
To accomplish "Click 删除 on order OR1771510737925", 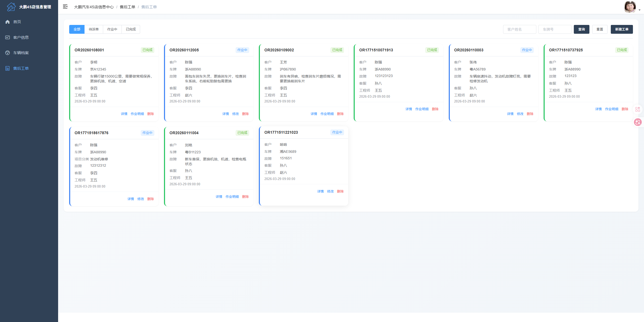I will coord(625,109).
